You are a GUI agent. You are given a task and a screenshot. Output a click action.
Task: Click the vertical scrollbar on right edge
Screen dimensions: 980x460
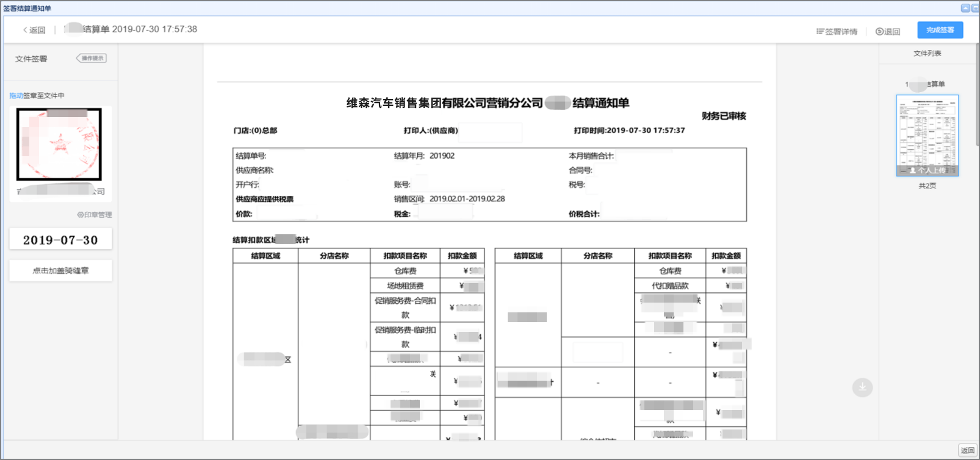tap(977, 95)
